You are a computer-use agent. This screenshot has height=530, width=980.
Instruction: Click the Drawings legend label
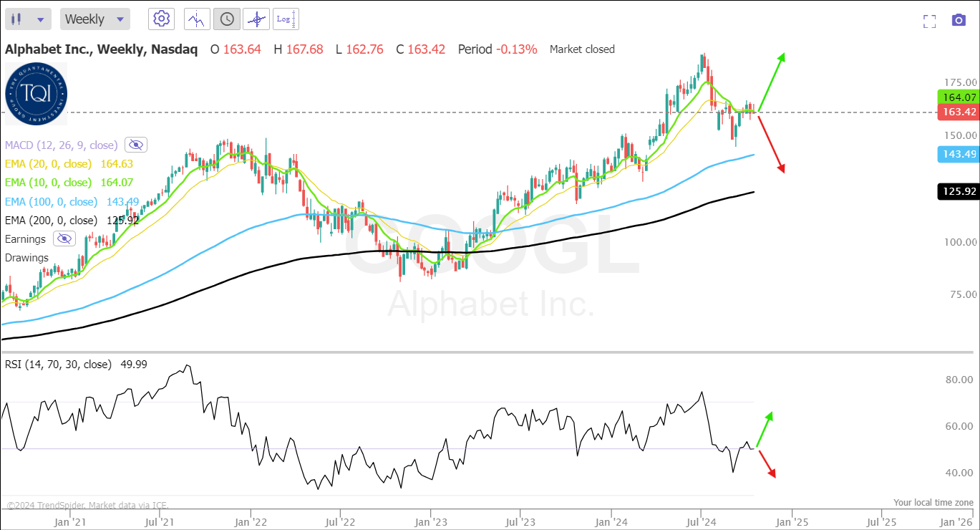point(26,257)
